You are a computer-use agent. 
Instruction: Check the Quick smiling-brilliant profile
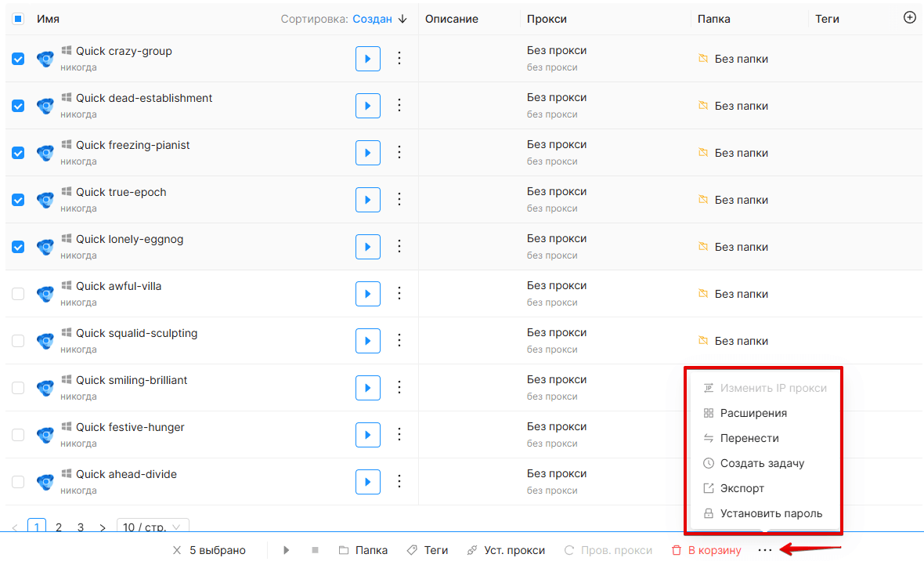pos(18,388)
